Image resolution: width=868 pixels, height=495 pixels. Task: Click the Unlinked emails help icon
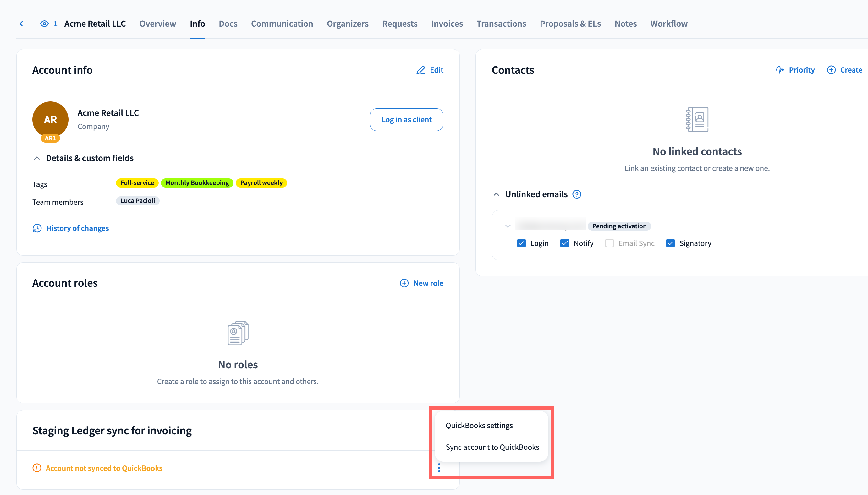tap(577, 194)
